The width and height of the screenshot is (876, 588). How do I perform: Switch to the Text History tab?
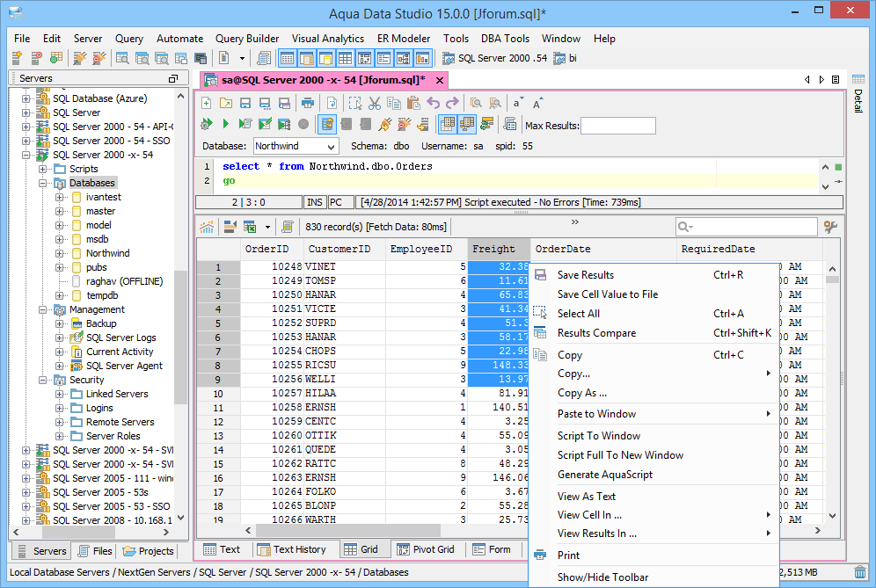pos(292,549)
